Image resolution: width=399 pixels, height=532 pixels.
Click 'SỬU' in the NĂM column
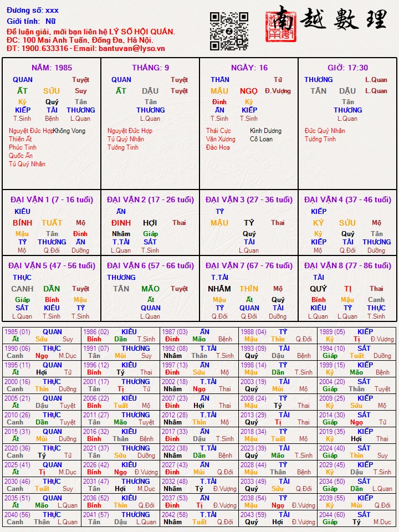[x=52, y=91]
